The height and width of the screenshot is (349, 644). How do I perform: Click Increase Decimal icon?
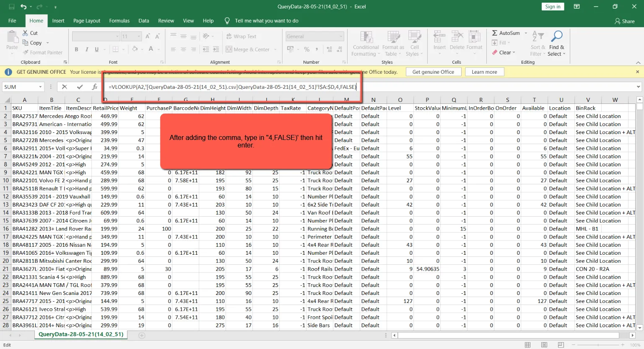(x=329, y=49)
